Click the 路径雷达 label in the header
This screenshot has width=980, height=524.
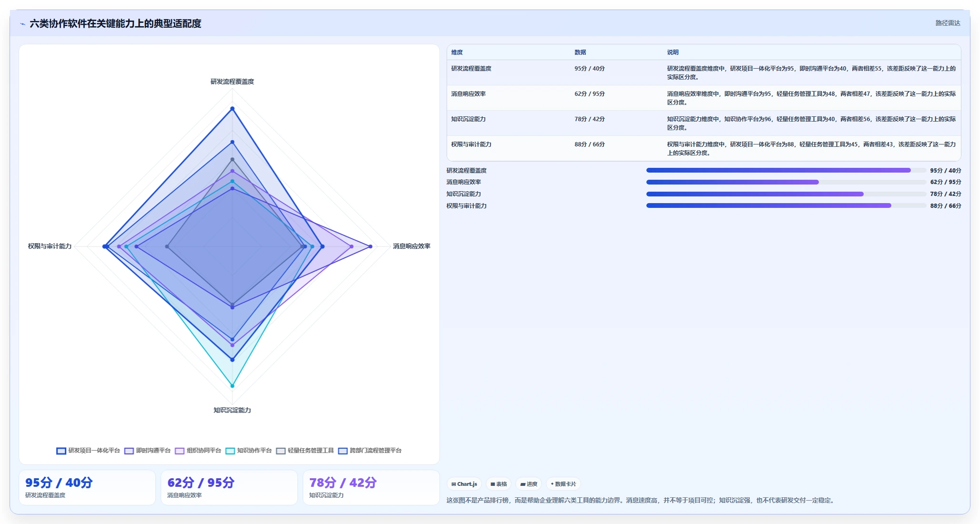tap(948, 23)
